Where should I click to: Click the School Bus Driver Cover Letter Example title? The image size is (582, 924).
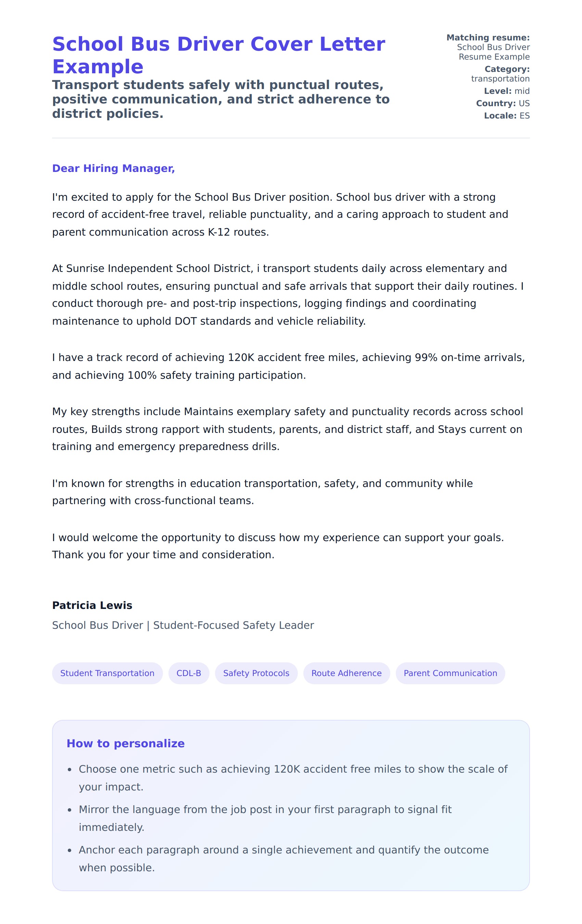coord(218,55)
